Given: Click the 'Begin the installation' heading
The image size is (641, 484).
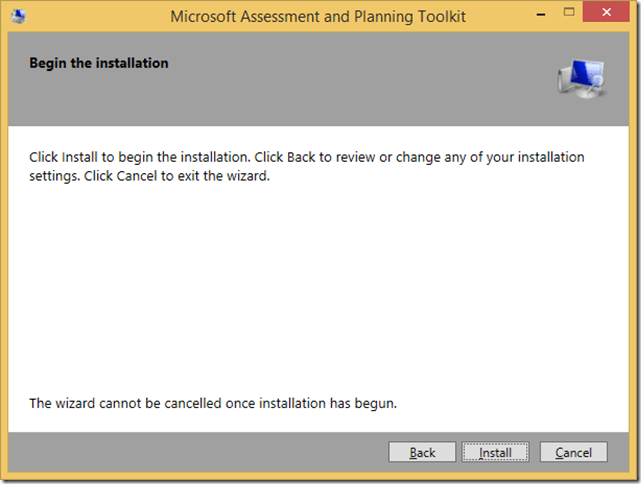Looking at the screenshot, I should [98, 63].
